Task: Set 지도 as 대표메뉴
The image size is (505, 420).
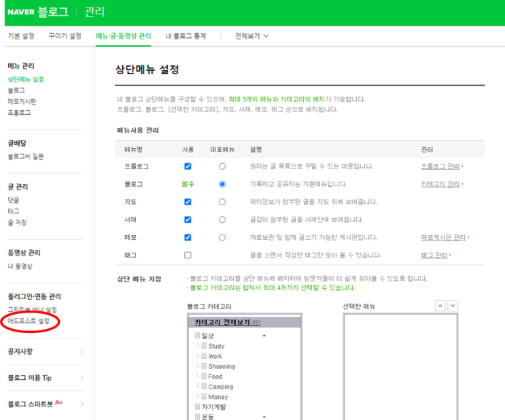Action: (222, 202)
